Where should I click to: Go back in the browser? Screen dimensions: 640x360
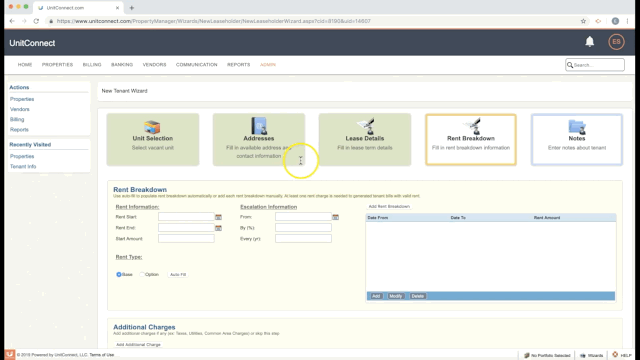click(12, 21)
